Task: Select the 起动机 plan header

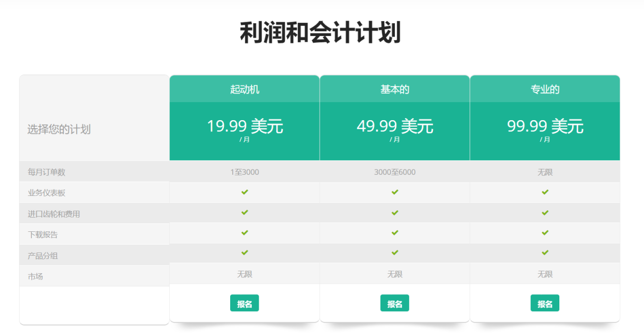Action: coord(244,89)
